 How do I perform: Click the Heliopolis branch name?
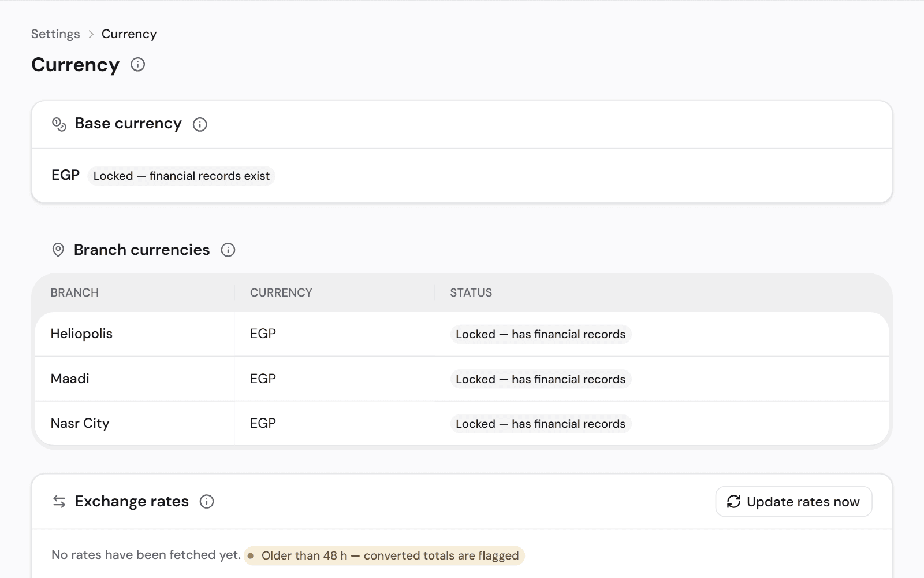(x=81, y=334)
